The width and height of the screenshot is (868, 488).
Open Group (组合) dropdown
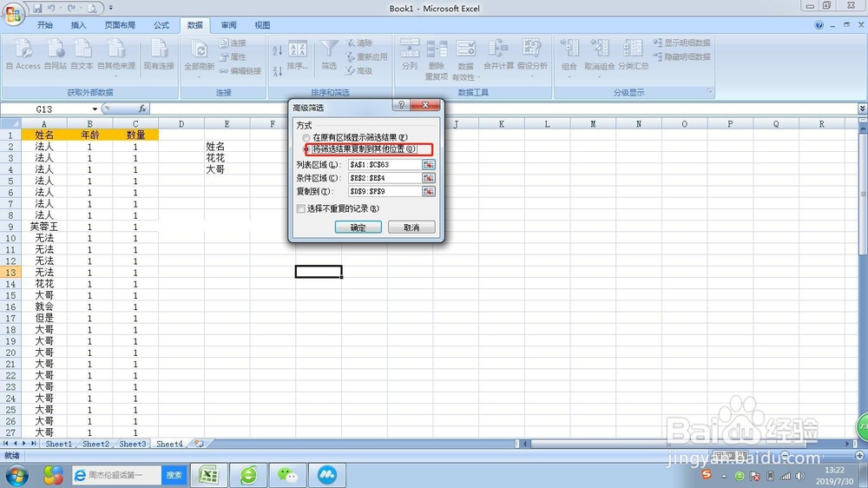pyautogui.click(x=569, y=76)
